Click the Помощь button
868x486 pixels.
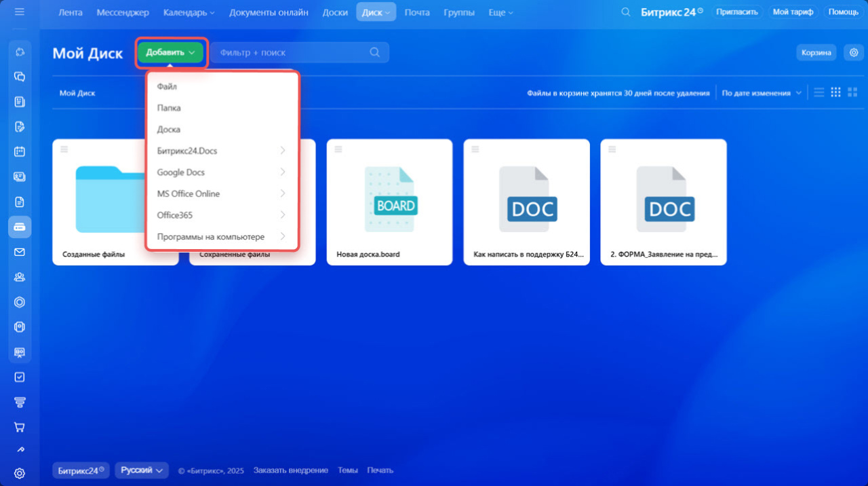click(843, 12)
